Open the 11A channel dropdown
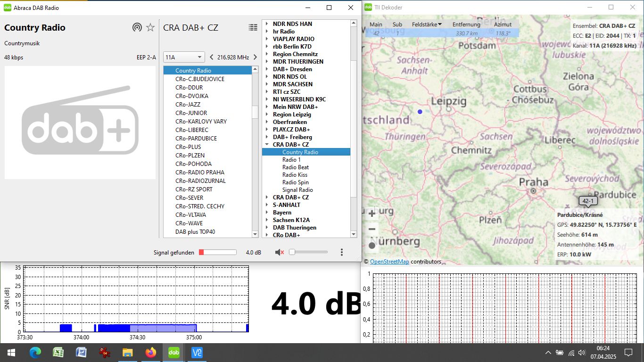The width and height of the screenshot is (644, 362). coord(184,57)
